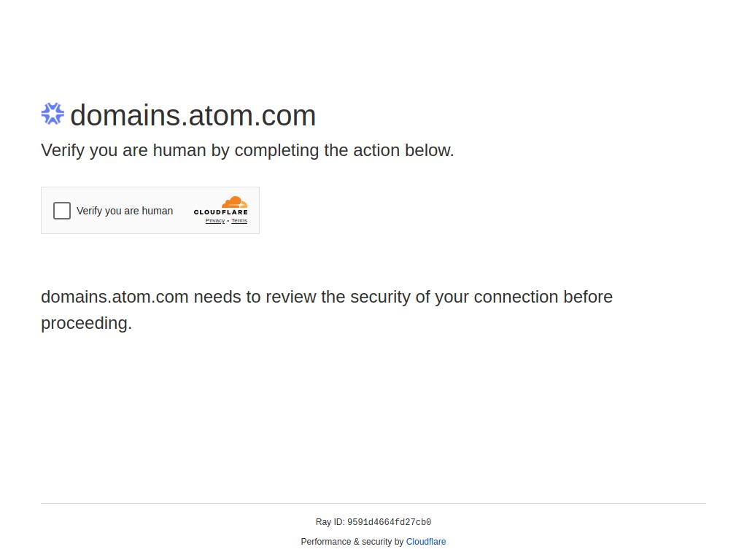Click the 'Performance & security by' footer text
747x560 pixels.
click(352, 542)
